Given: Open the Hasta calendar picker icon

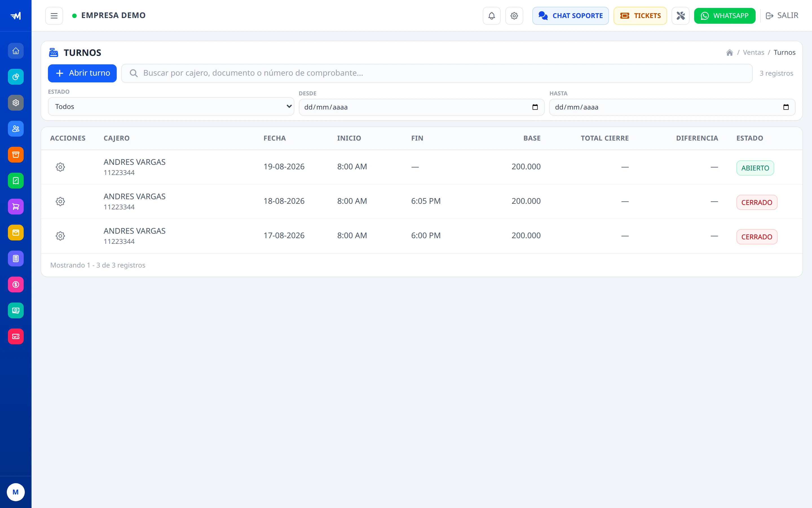Looking at the screenshot, I should tap(786, 107).
